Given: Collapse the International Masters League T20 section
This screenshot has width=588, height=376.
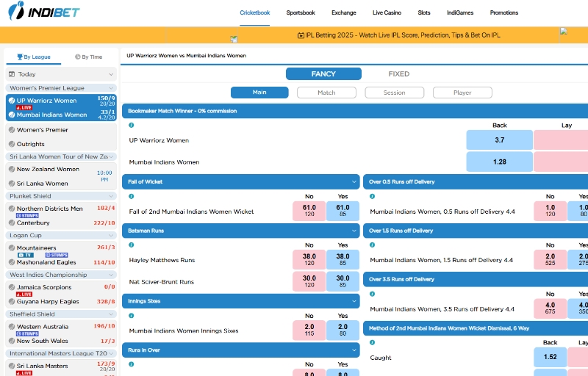Looking at the screenshot, I should (x=111, y=353).
